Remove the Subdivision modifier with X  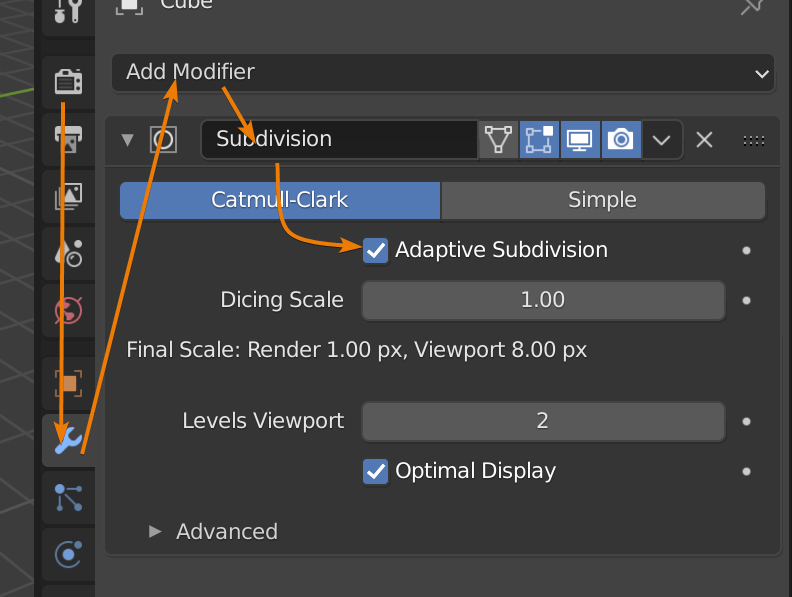704,140
